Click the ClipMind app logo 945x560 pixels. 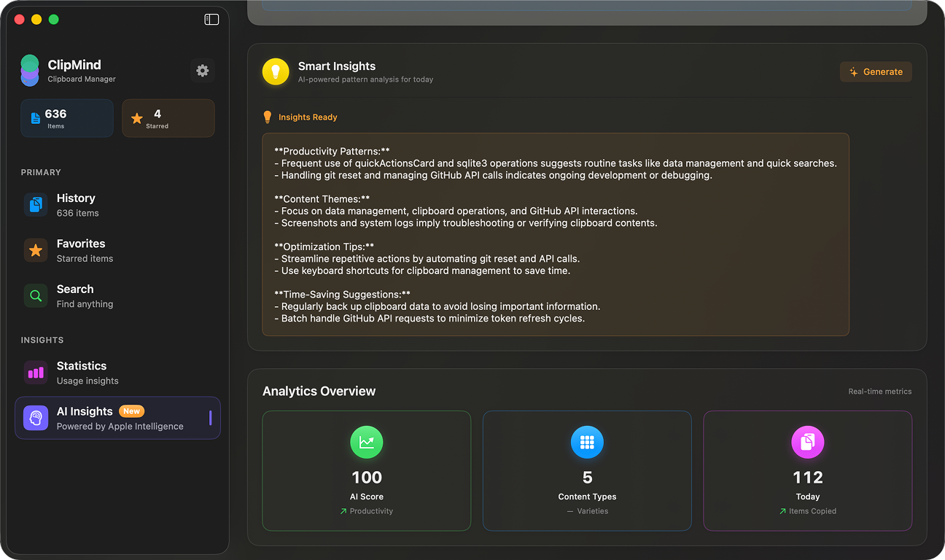point(29,70)
